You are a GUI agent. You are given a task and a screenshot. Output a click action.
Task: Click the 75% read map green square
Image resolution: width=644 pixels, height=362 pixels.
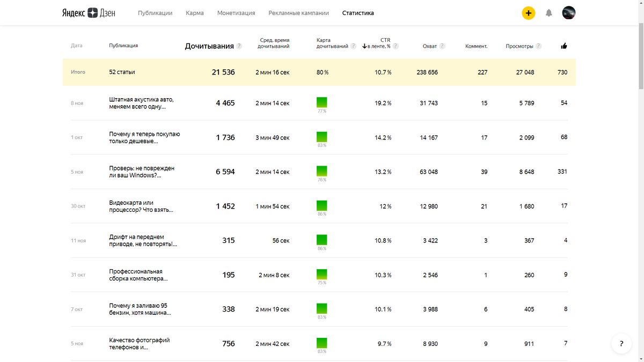(x=322, y=274)
